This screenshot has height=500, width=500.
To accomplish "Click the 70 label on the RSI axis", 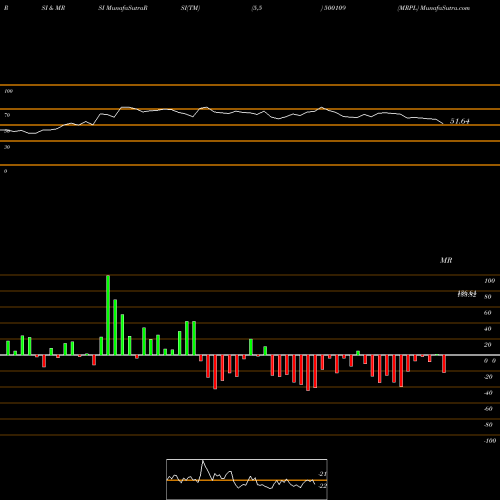I will tap(7, 115).
